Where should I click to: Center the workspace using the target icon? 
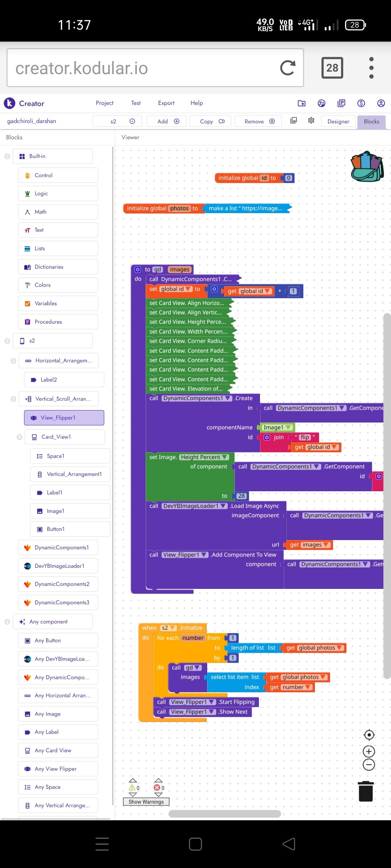click(369, 735)
